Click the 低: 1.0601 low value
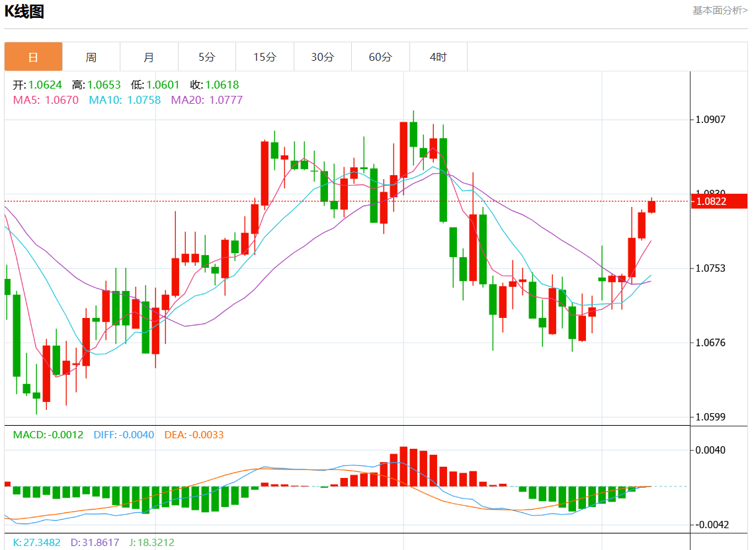The width and height of the screenshot is (756, 550). 155,85
